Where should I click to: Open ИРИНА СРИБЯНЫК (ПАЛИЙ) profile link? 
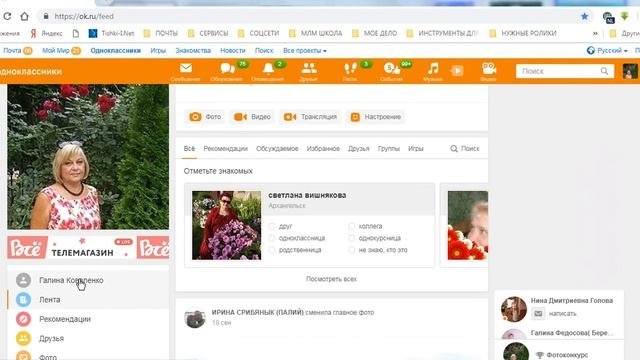[258, 312]
